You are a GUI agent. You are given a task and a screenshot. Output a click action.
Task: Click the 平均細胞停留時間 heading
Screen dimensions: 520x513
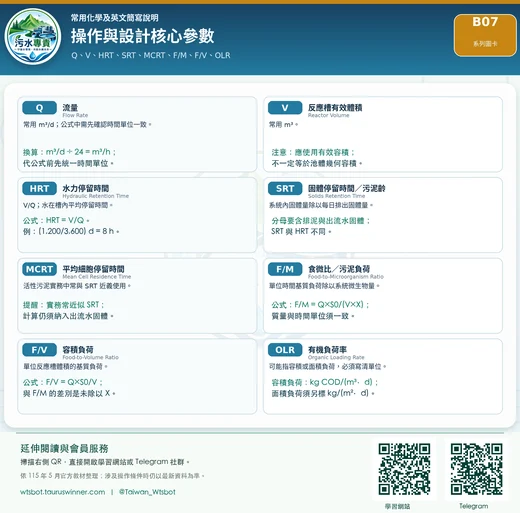click(x=93, y=269)
